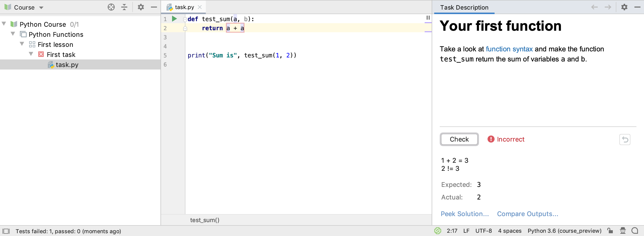644x236 pixels.
Task: Go to next task with forward arrow
Action: 608,7
